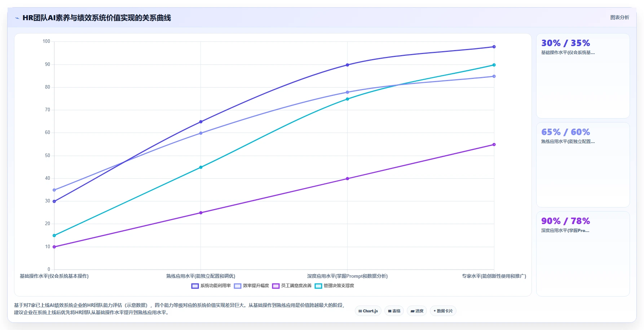The width and height of the screenshot is (644, 330).
Task: Click 系统功能利用率 point at 30 on 基础操作水平
Action: click(54, 201)
